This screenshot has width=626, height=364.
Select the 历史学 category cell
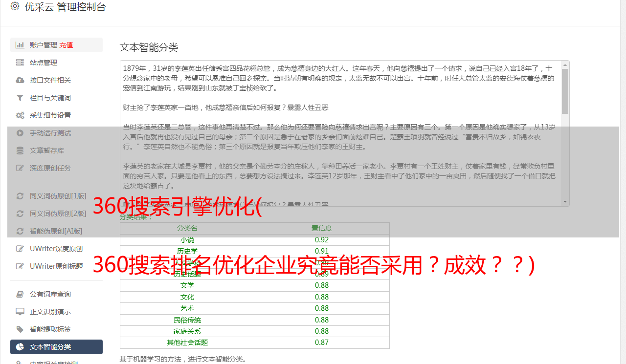point(187,251)
